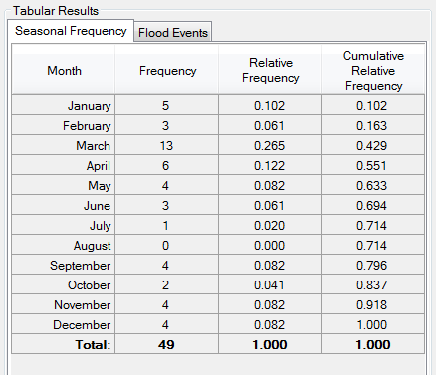The height and width of the screenshot is (375, 436).
Task: Select the October month cell
Action: pos(63,284)
